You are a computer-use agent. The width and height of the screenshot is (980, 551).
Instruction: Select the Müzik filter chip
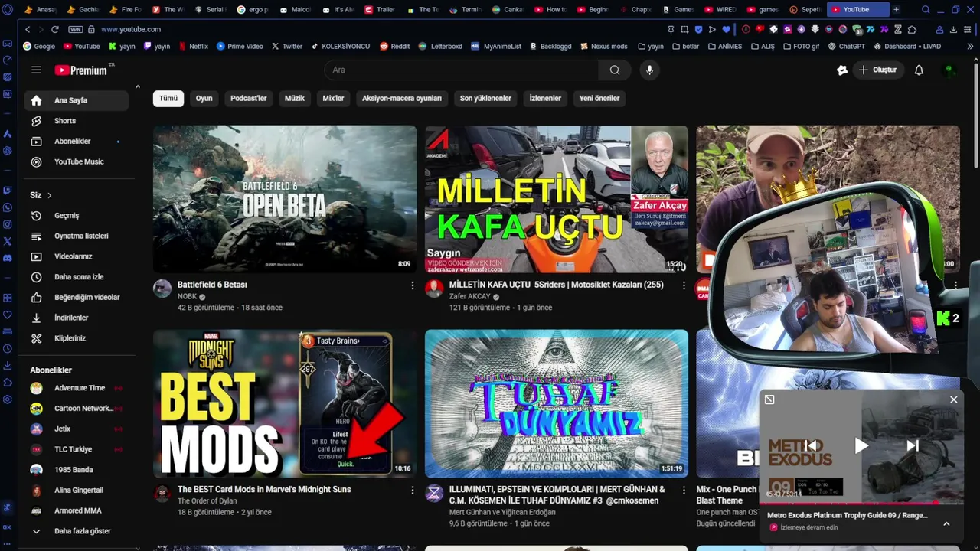tap(295, 99)
